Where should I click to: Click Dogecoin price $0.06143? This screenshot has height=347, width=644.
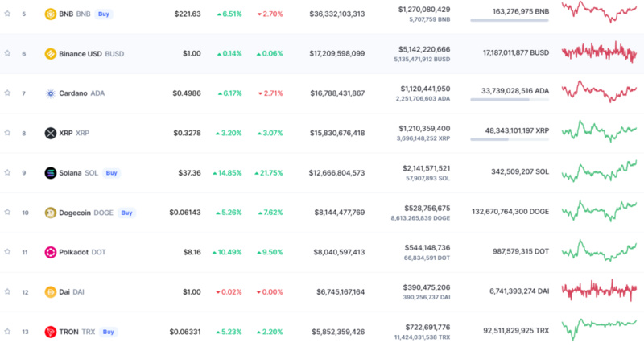click(185, 213)
